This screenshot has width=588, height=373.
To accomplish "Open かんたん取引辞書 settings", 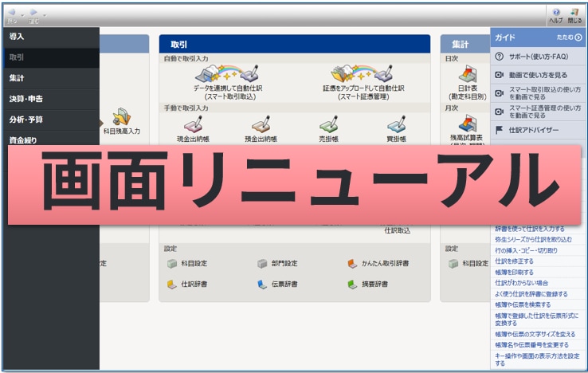I will (378, 264).
